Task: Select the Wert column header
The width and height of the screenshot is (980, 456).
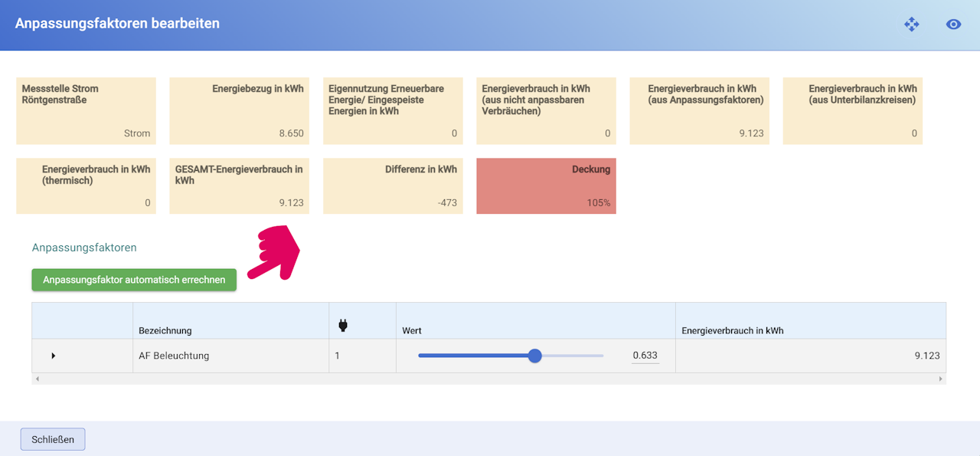Action: [x=535, y=321]
